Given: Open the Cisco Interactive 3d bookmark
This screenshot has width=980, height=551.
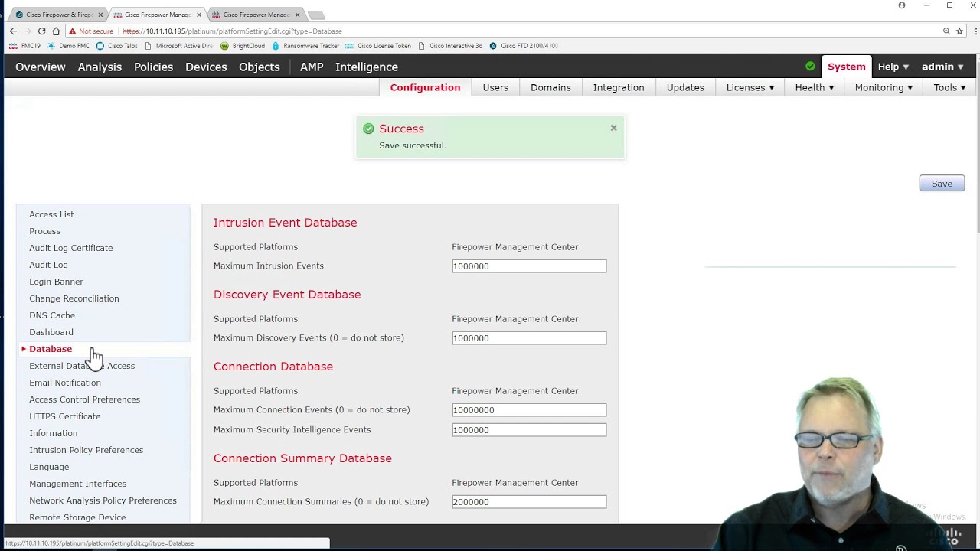Looking at the screenshot, I should [x=450, y=46].
